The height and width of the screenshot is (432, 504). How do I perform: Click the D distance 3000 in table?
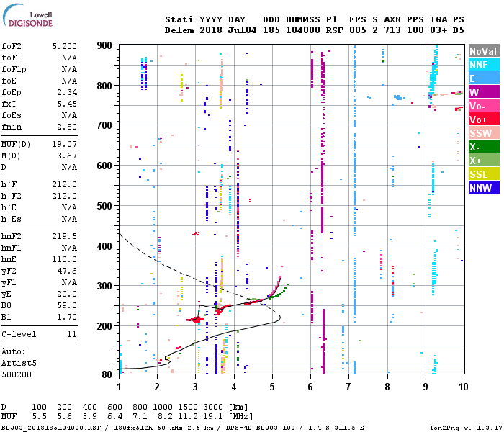pos(213,407)
